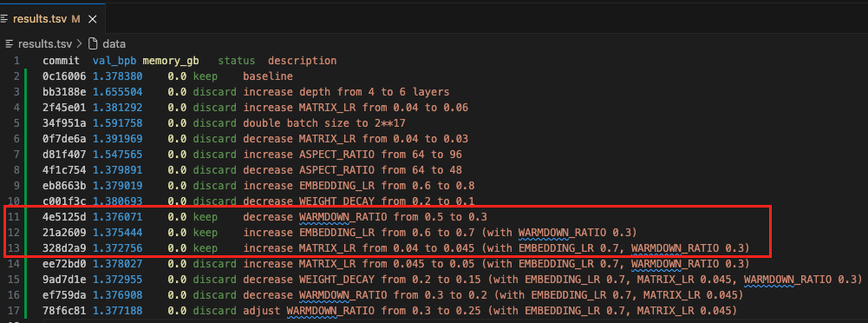This screenshot has width=868, height=323.
Task: Click the description header on line 1
Action: 303,61
